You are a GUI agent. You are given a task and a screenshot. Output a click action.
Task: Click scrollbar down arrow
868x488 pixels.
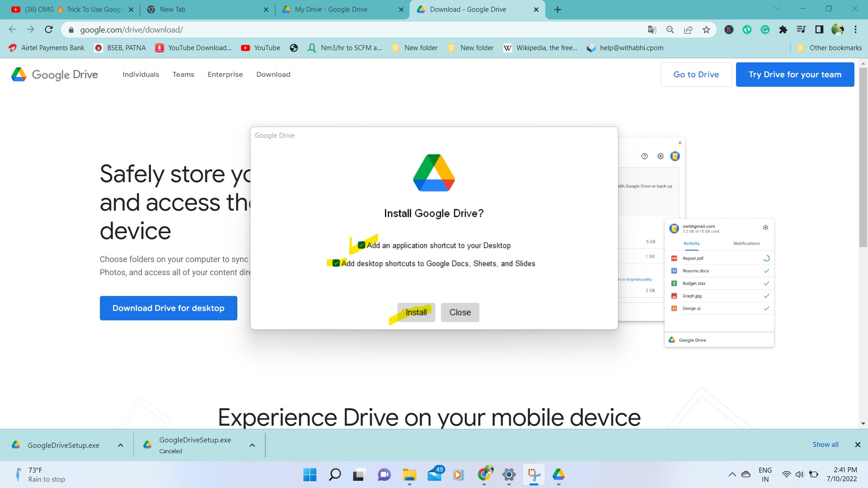[x=863, y=424]
